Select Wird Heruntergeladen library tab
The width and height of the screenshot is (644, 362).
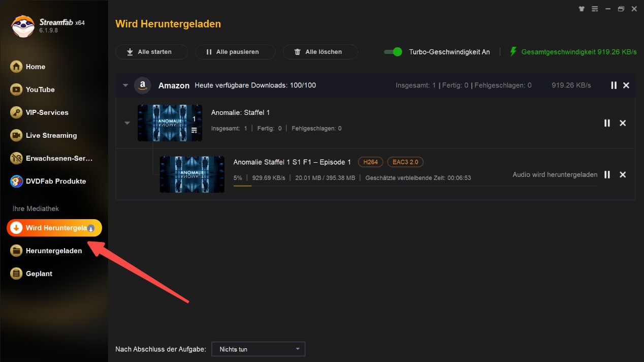point(54,228)
